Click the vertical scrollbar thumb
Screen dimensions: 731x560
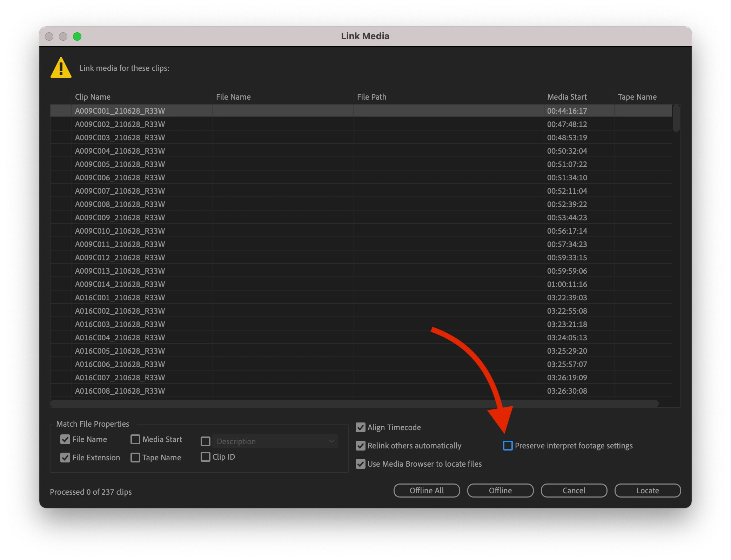676,118
